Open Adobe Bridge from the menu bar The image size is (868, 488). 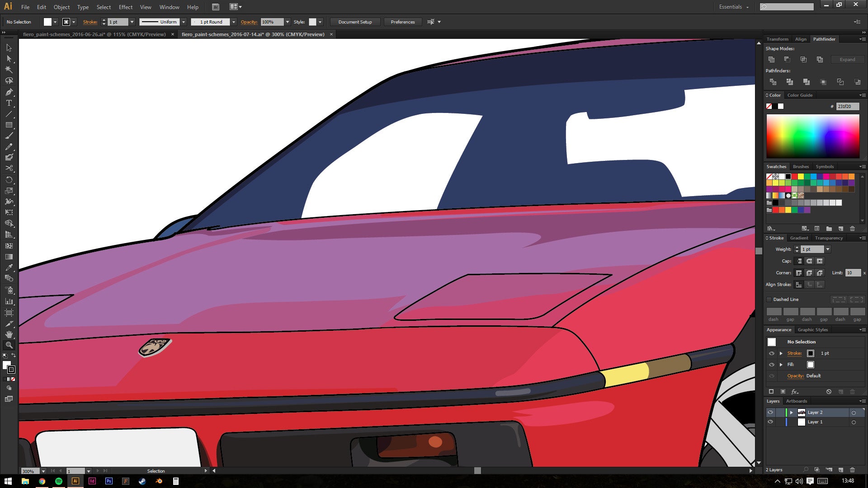(216, 7)
